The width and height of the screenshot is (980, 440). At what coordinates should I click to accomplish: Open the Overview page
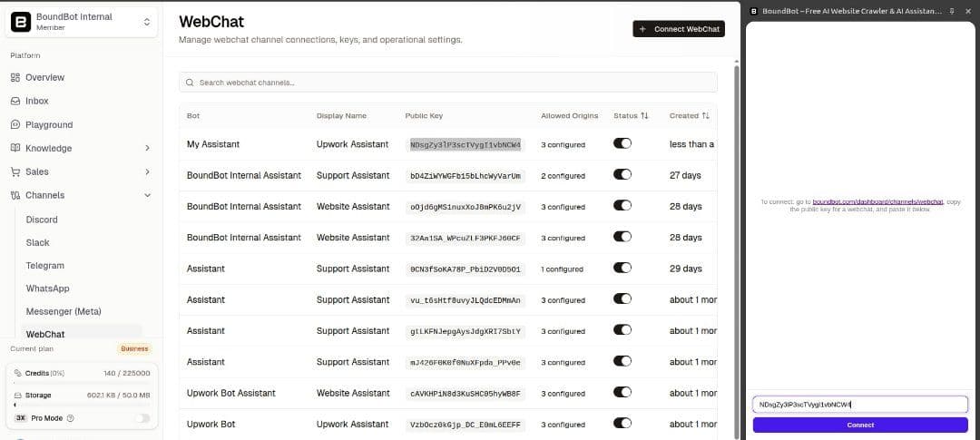pos(45,77)
